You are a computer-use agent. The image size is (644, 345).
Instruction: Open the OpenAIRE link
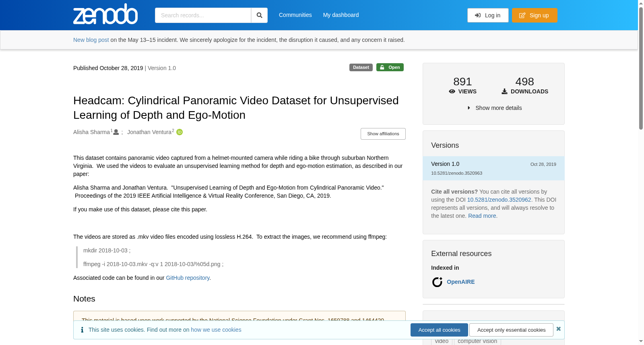[x=460, y=282]
